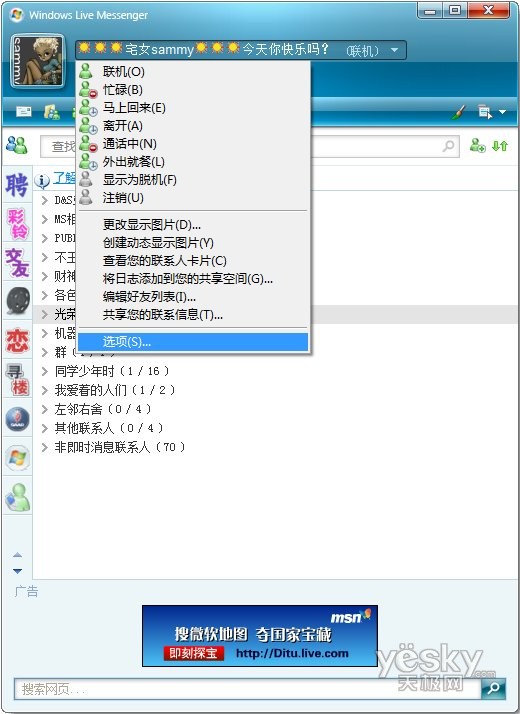The width and height of the screenshot is (520, 714).
Task: Set status to 外出就餐(L)
Action: coord(193,162)
